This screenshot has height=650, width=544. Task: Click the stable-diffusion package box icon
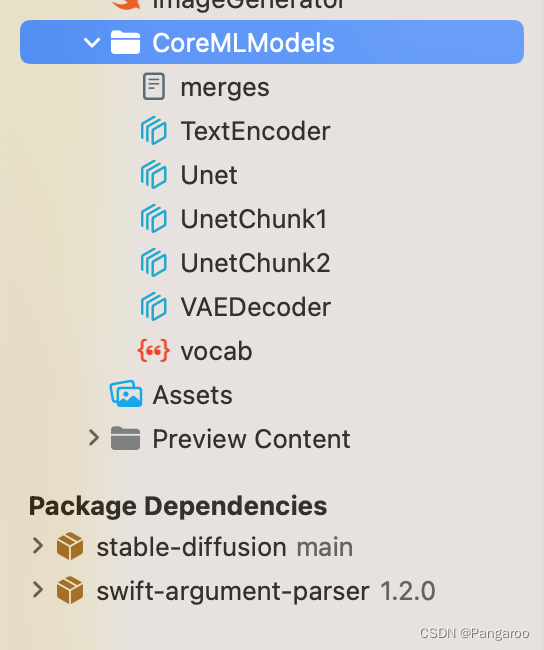(70, 546)
